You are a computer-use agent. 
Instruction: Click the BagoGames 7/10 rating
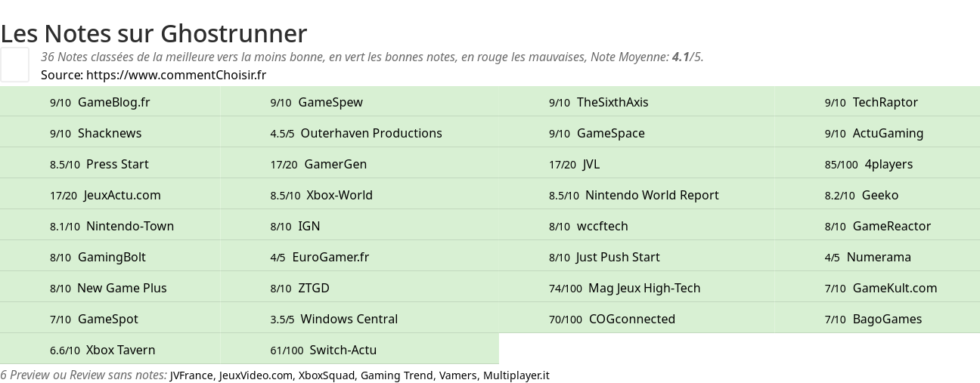(x=873, y=319)
